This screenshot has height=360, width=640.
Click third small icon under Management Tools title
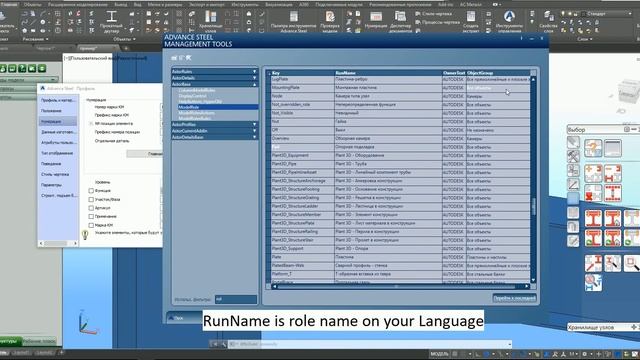(189, 58)
